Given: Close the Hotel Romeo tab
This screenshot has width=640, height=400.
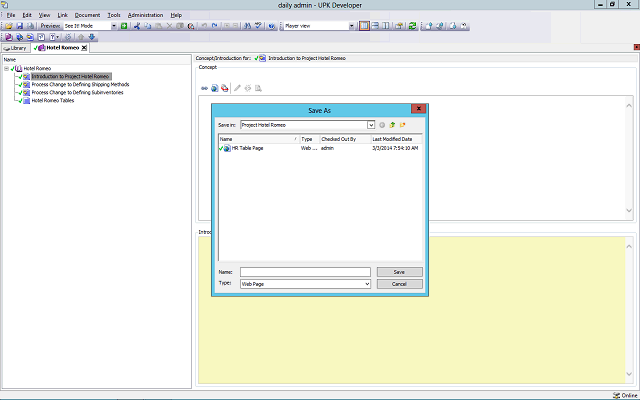Looking at the screenshot, I should pos(84,48).
